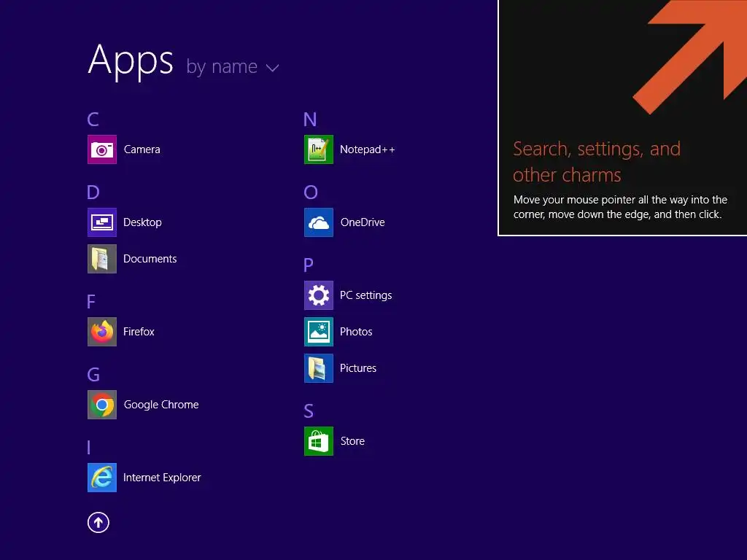Select the letter F group header
747x560 pixels.
coord(91,301)
